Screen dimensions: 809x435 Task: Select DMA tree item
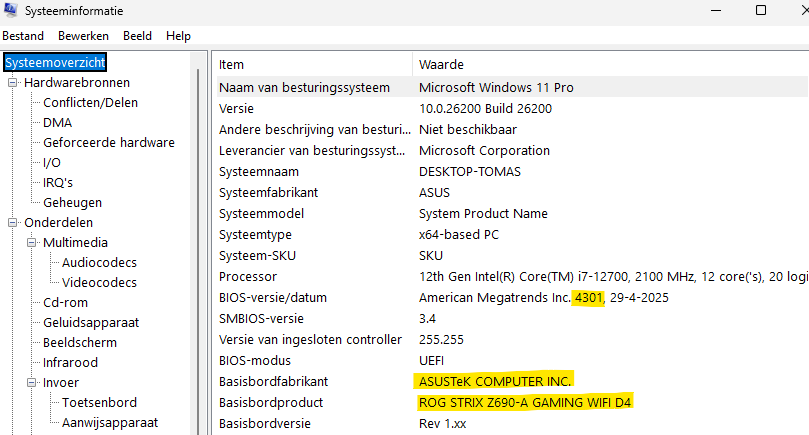coord(57,123)
